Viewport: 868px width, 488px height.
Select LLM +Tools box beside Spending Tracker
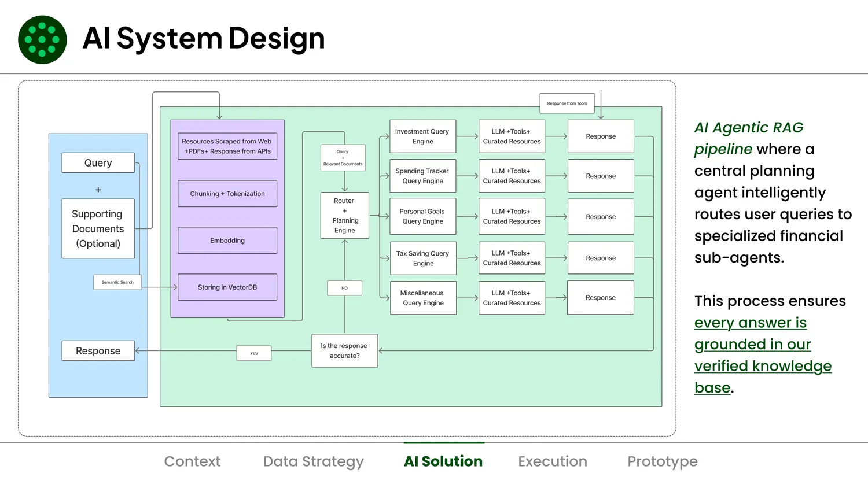(x=512, y=176)
